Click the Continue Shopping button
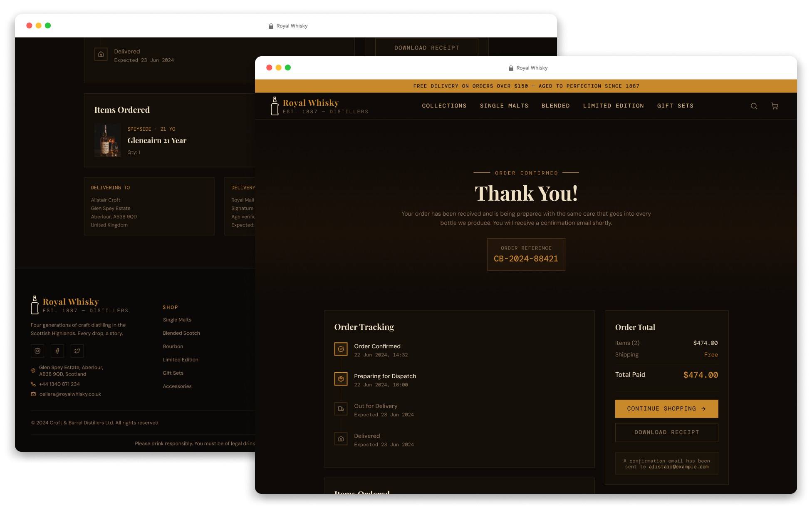812x508 pixels. (x=667, y=409)
